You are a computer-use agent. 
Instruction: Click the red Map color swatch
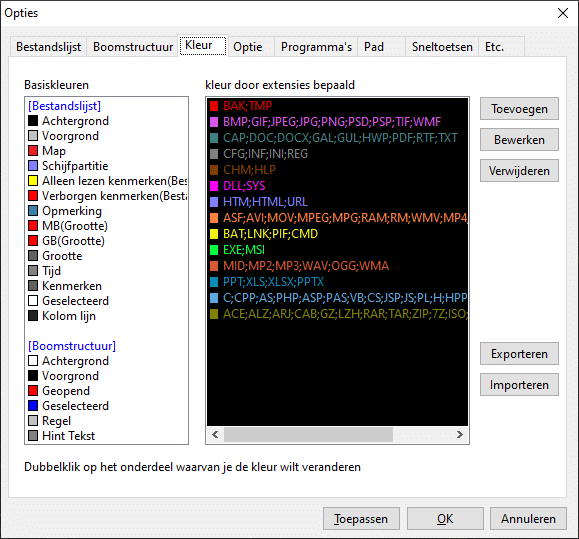(x=33, y=151)
